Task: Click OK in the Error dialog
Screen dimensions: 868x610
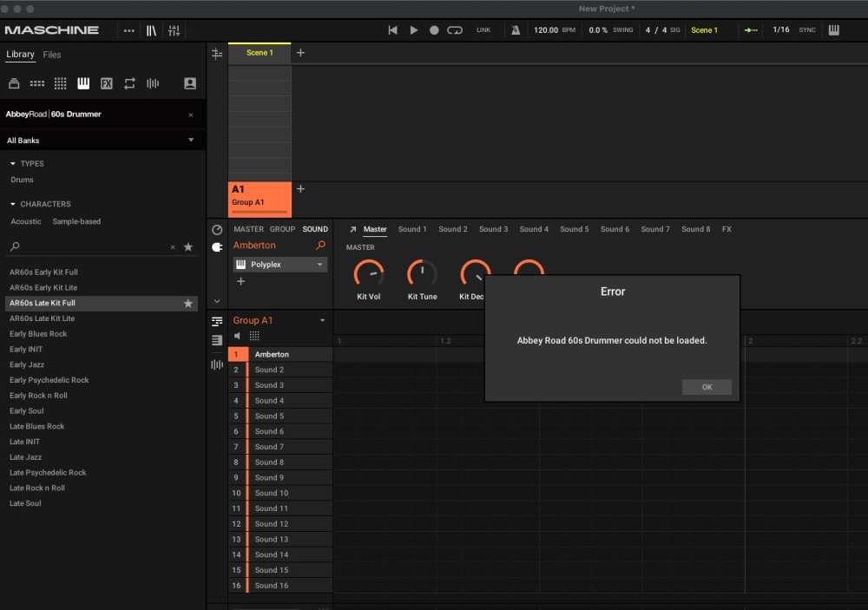Action: tap(707, 387)
